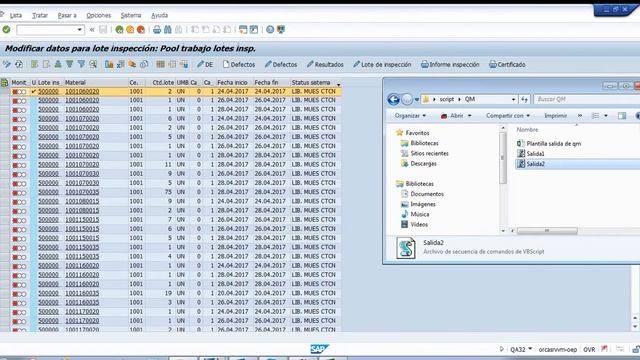
Task: Click the Sort ascending icon
Action: point(58,64)
